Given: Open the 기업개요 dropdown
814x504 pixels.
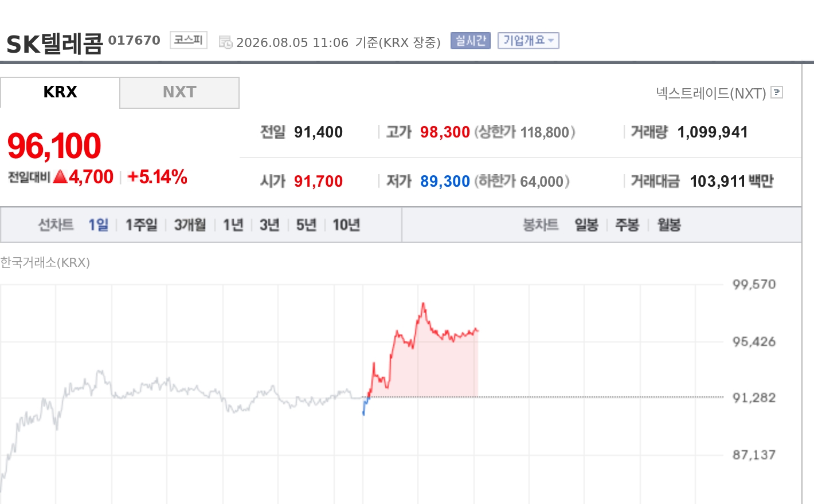Looking at the screenshot, I should pos(528,41).
